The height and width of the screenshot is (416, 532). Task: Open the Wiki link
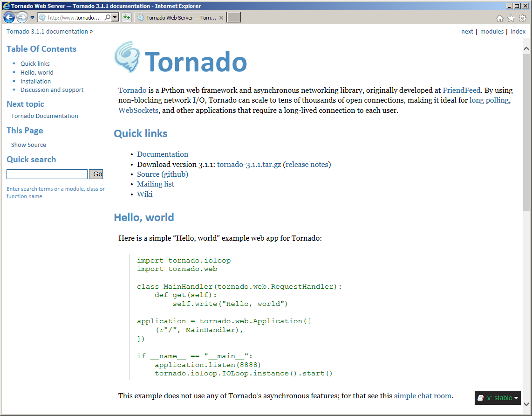(144, 194)
